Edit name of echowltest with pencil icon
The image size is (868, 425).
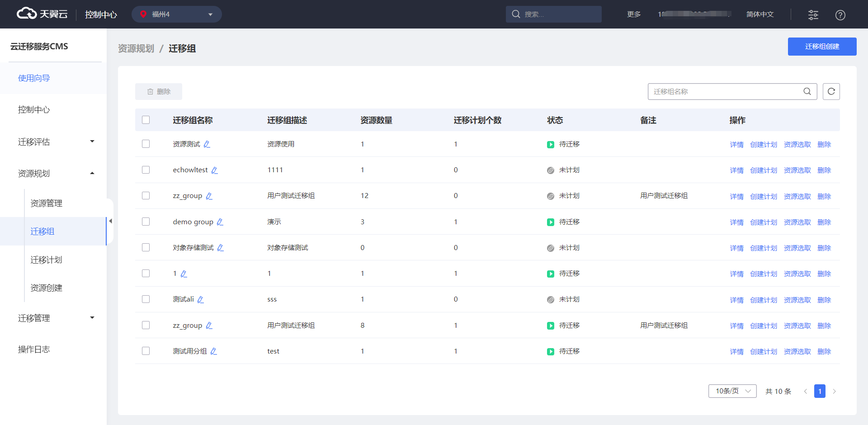point(215,170)
